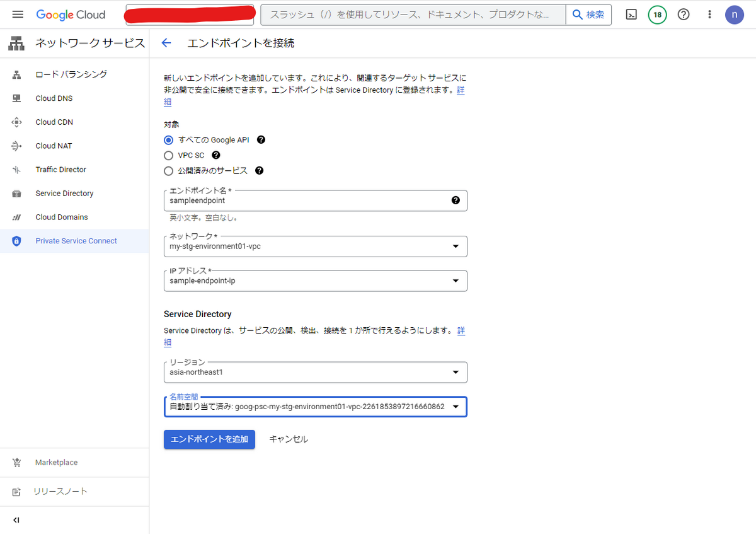Open the user account avatar

point(734,15)
